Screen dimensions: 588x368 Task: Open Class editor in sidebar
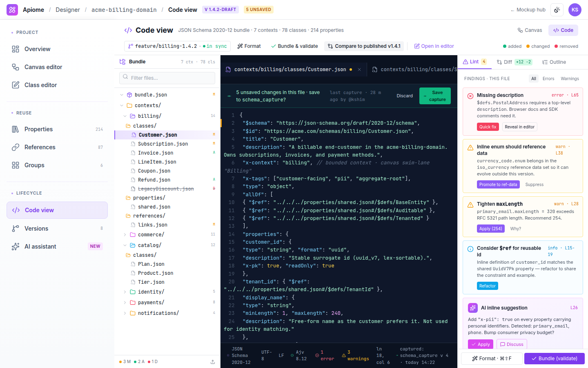57,85
